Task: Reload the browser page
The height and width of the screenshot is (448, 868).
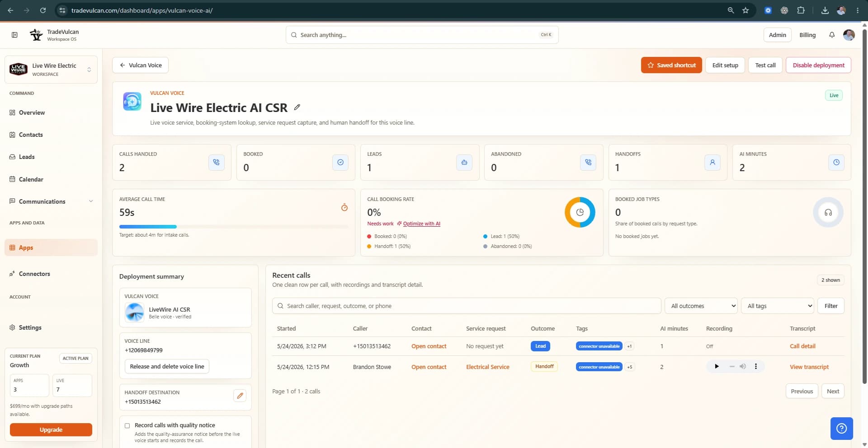Action: pos(43,10)
